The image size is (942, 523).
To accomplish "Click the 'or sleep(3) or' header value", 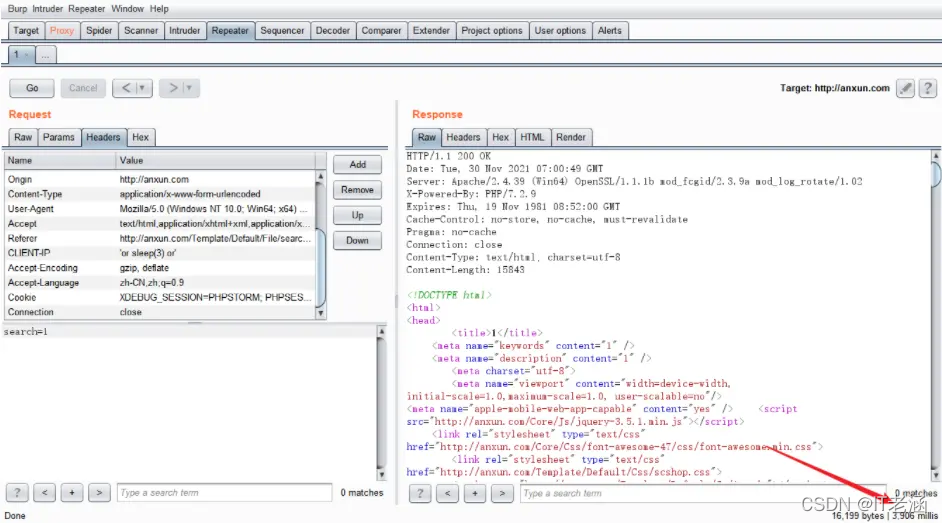I will tap(148, 253).
